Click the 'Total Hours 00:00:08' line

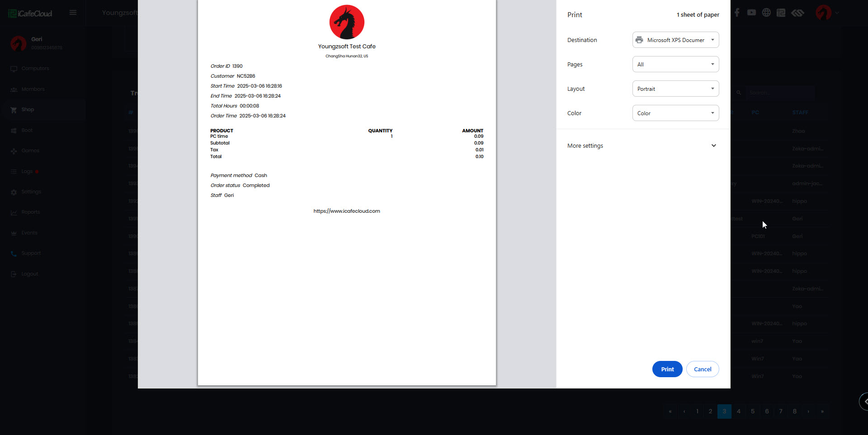click(x=235, y=106)
